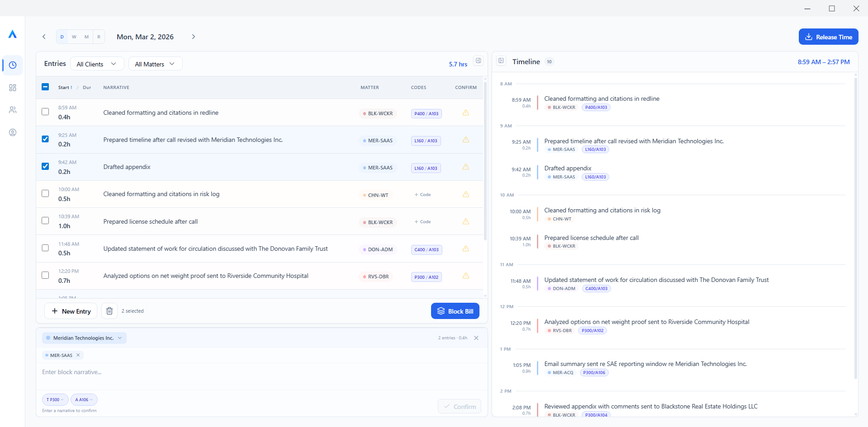Click the Release Time button
Image resolution: width=868 pixels, height=427 pixels.
(828, 37)
